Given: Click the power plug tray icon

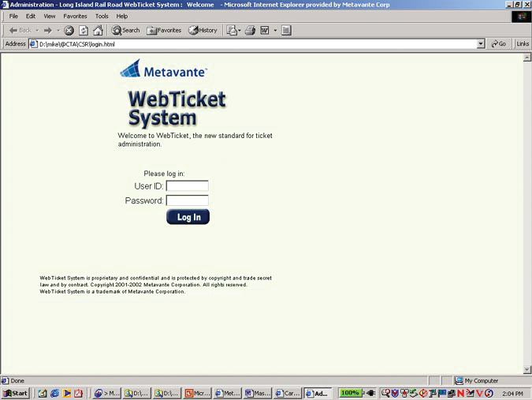Looking at the screenshot, I should tap(370, 393).
